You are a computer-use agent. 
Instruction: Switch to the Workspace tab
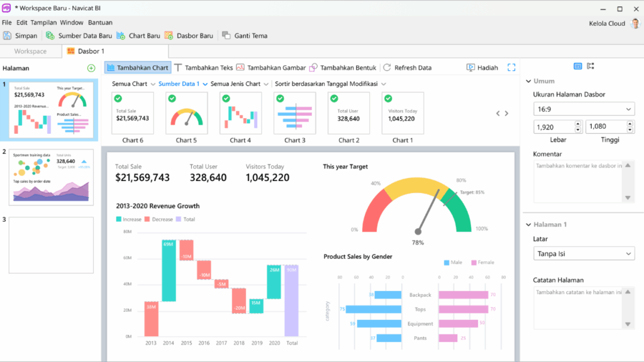point(30,51)
